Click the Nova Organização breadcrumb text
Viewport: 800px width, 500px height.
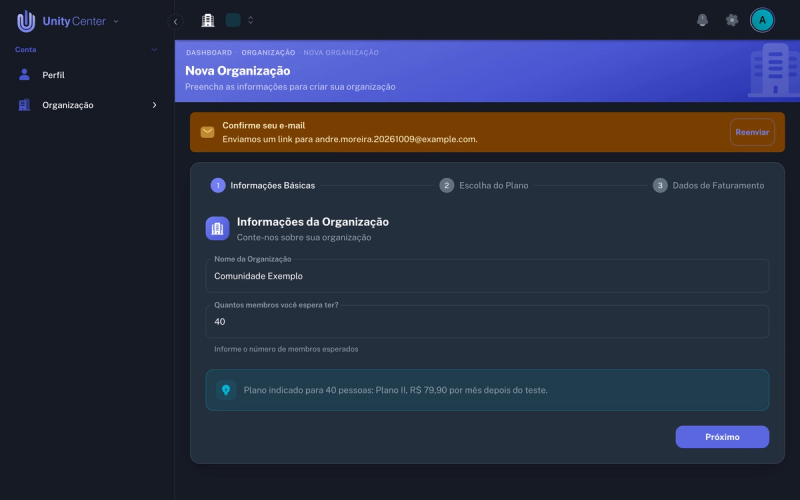coord(341,53)
